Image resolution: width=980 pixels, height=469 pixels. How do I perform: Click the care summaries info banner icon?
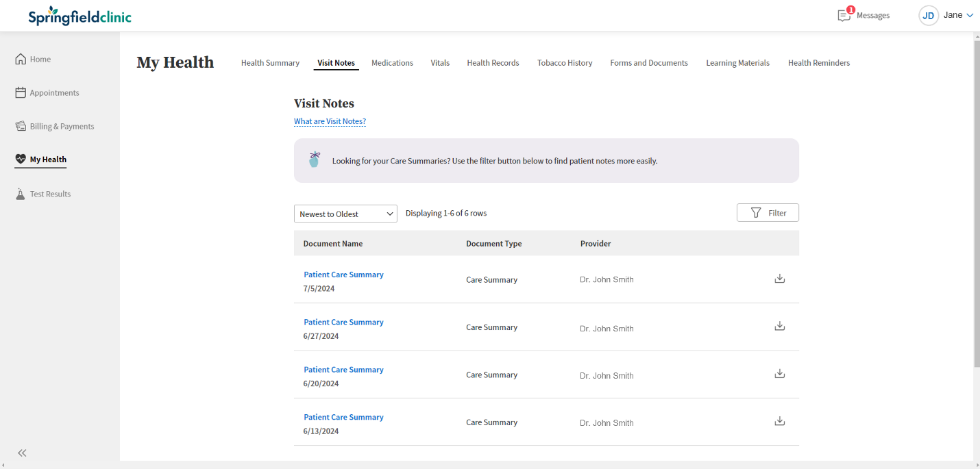pyautogui.click(x=314, y=160)
